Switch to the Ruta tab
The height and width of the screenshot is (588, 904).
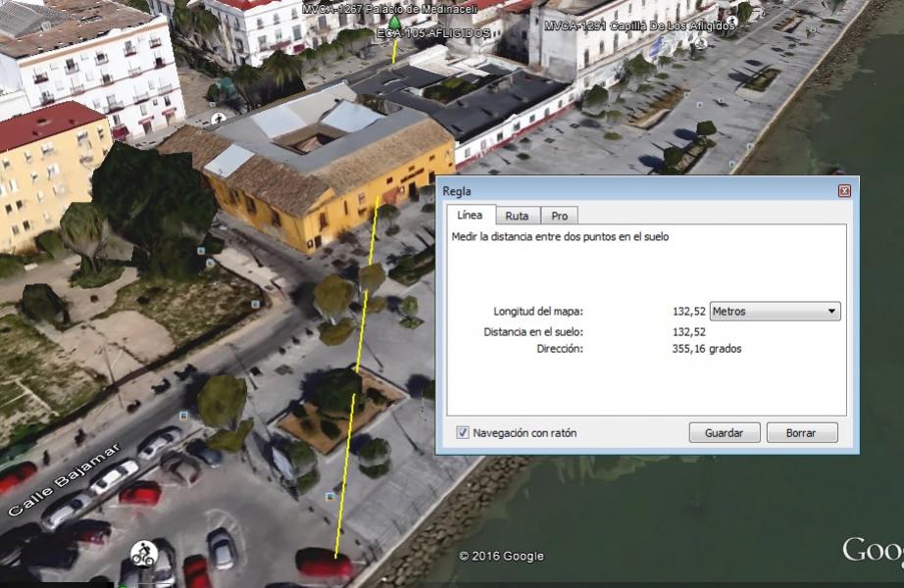tap(517, 216)
